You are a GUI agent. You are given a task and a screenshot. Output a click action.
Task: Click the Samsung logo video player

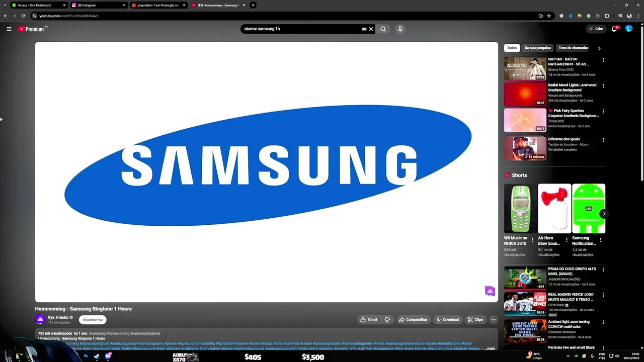point(267,172)
